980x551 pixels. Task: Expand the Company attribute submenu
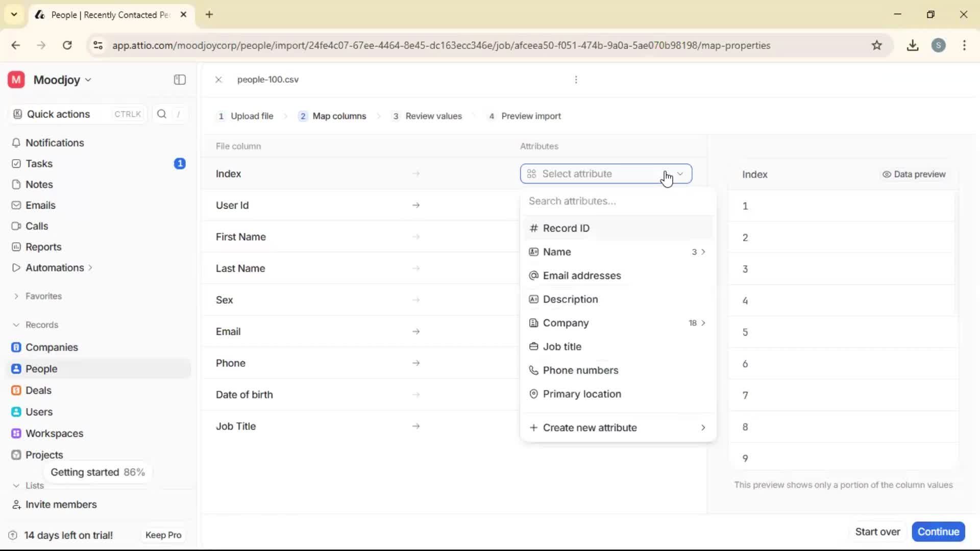703,323
